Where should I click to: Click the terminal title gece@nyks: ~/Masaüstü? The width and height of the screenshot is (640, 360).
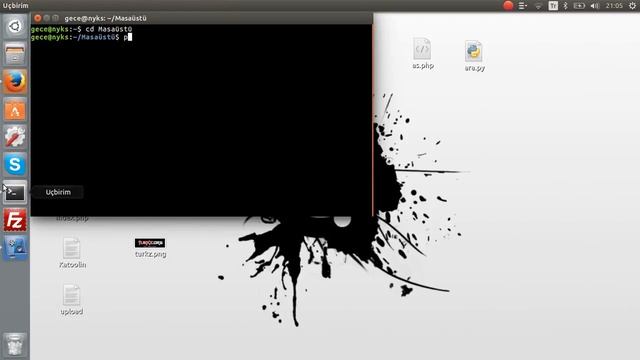[x=106, y=18]
